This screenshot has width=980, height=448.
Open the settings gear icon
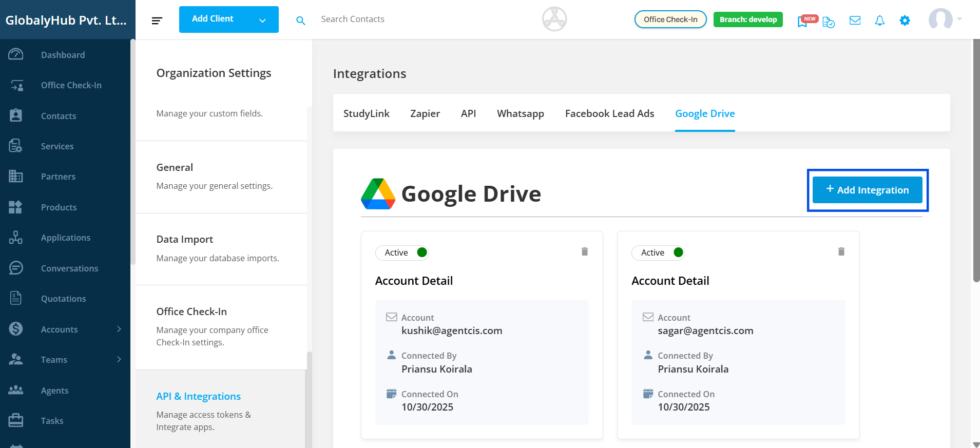click(905, 21)
